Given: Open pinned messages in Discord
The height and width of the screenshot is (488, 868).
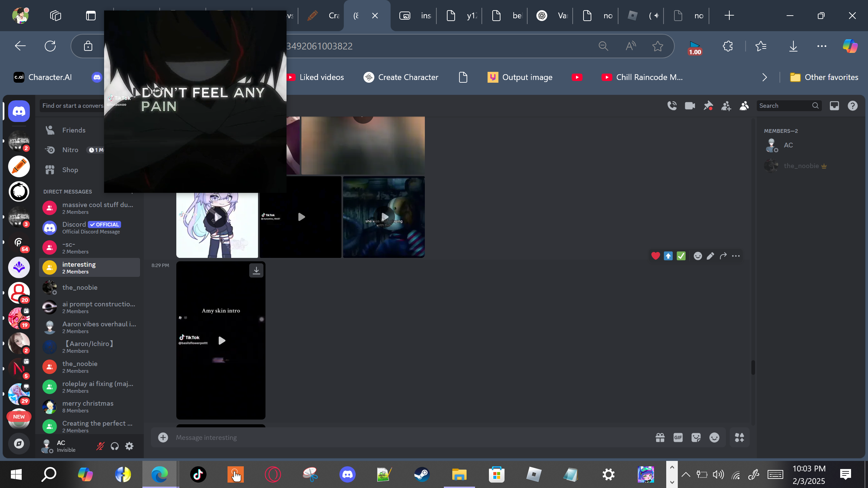Looking at the screenshot, I should coord(708,106).
